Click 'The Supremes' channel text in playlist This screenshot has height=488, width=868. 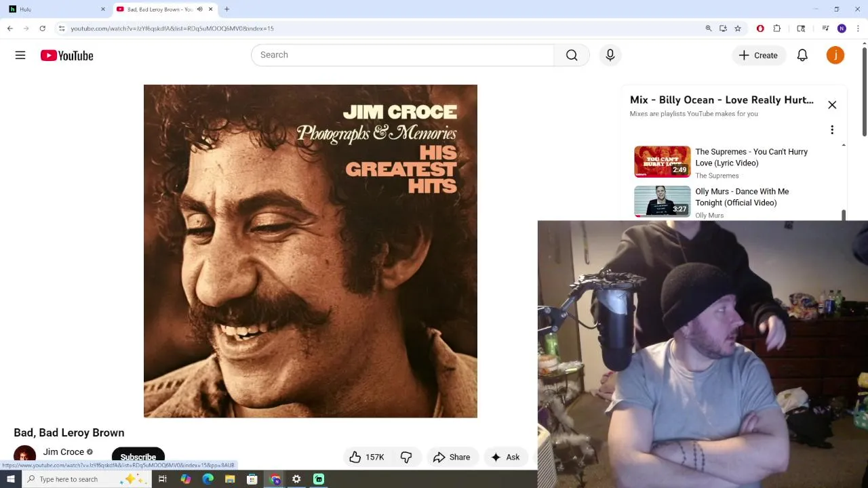click(717, 176)
